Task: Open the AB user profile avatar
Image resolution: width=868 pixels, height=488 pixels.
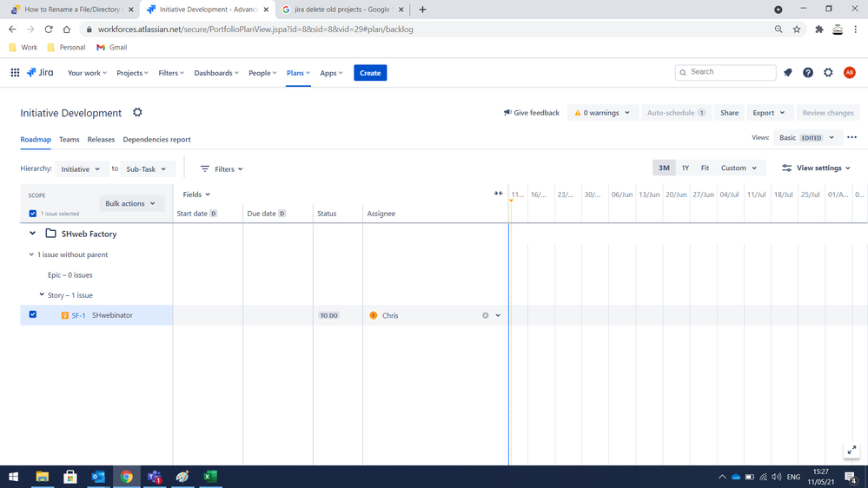Action: [849, 72]
